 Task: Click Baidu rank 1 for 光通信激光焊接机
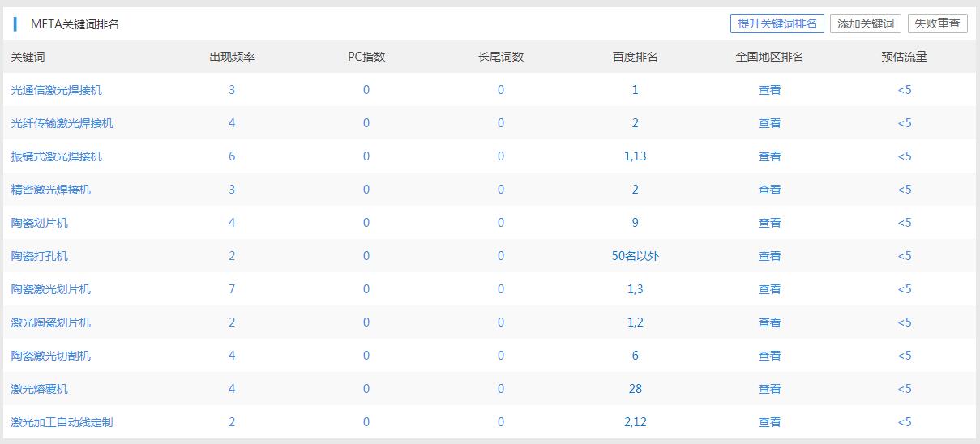click(x=635, y=90)
